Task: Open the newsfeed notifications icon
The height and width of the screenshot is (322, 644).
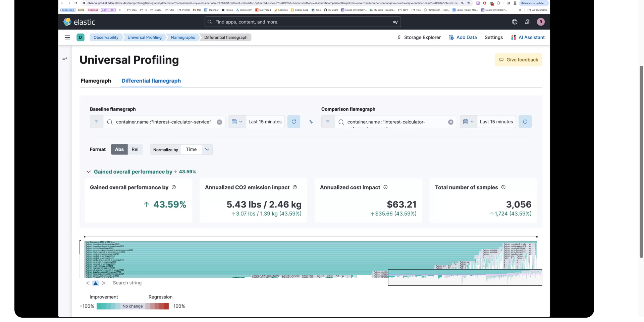Action: pyautogui.click(x=528, y=22)
